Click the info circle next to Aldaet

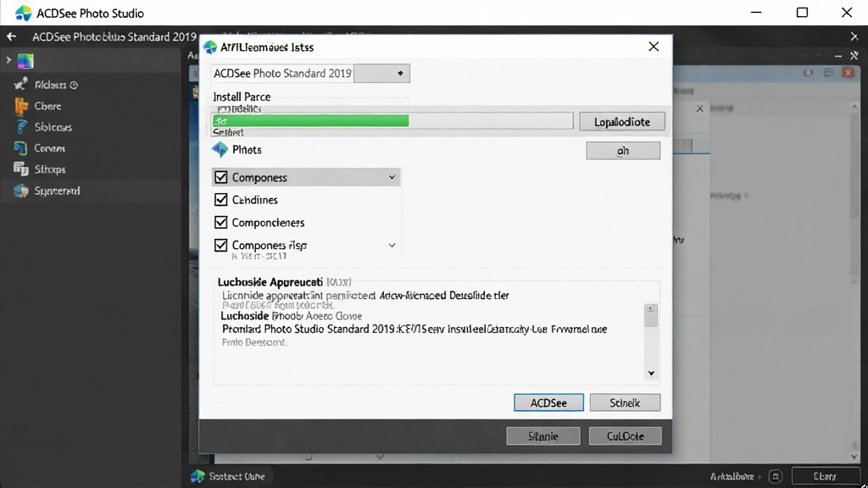pyautogui.click(x=75, y=86)
